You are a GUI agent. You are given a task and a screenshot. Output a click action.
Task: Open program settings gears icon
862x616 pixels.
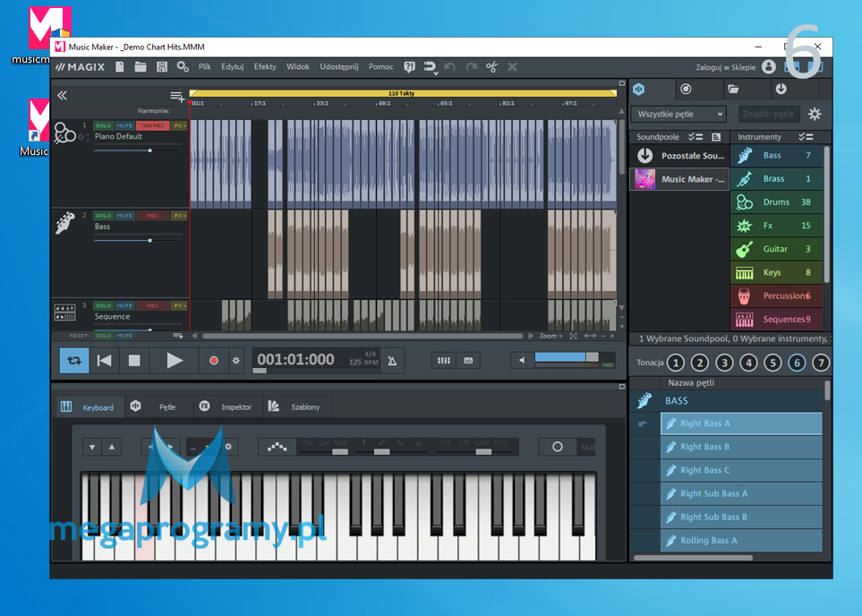pos(183,66)
